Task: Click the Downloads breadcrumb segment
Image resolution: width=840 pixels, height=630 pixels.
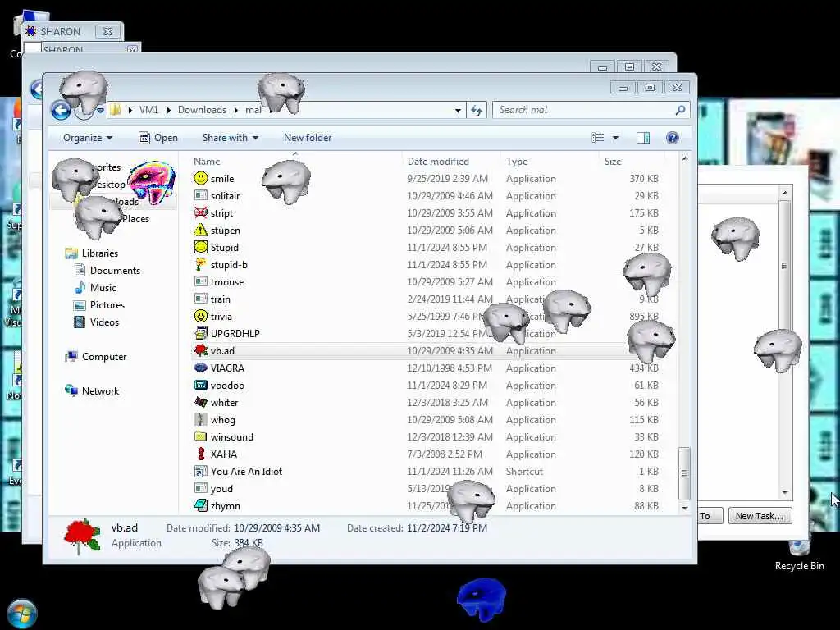Action: click(x=202, y=110)
